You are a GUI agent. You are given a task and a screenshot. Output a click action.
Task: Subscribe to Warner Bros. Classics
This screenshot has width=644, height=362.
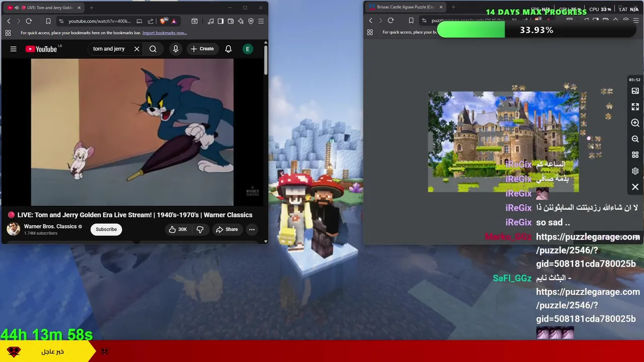click(x=106, y=229)
